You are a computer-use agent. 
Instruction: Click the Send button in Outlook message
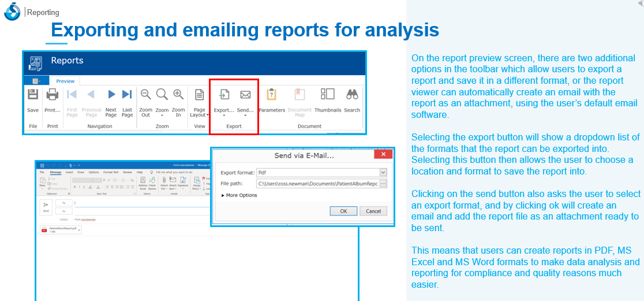point(46,207)
